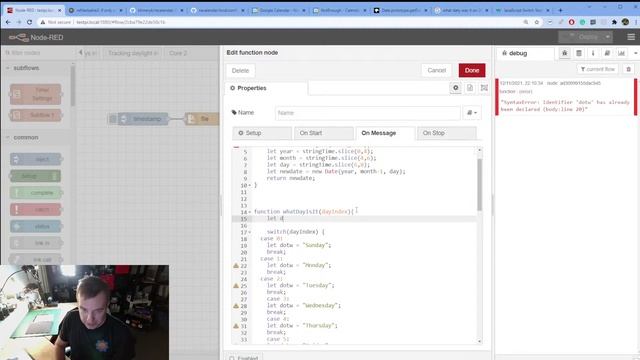
Task: Open the dashboard chart sidebar icon
Action: click(621, 53)
